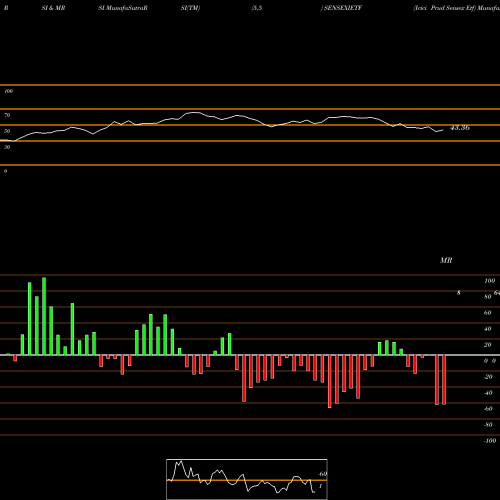Screen dimensions: 500x500
Task: Click the 'SI & MR' header text
Action: point(53,8)
